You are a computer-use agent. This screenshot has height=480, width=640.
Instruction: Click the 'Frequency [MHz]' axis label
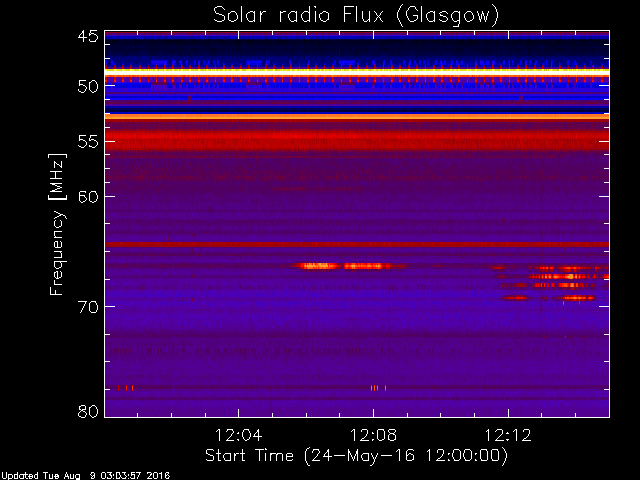(x=57, y=224)
